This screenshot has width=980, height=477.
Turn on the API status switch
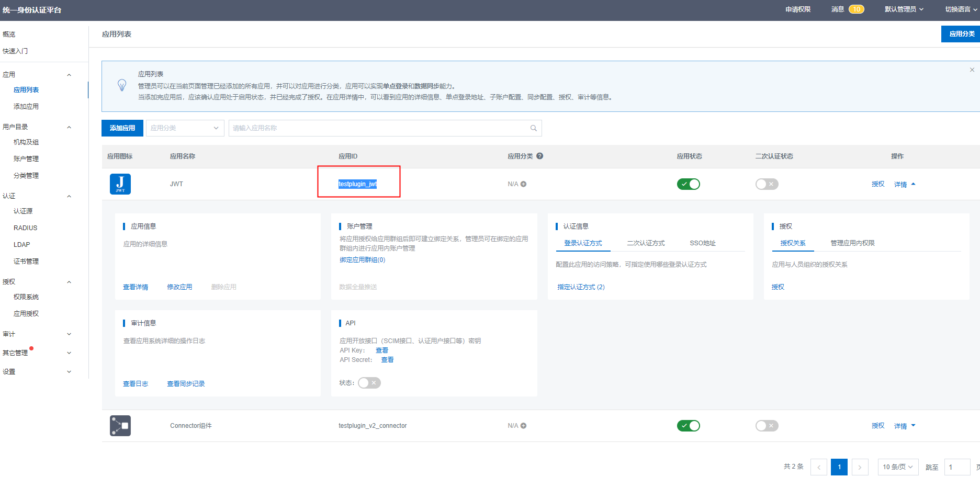[369, 383]
